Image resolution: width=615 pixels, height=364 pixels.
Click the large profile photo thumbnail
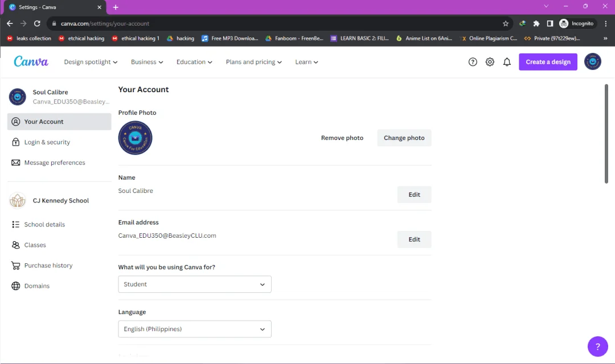(x=136, y=138)
